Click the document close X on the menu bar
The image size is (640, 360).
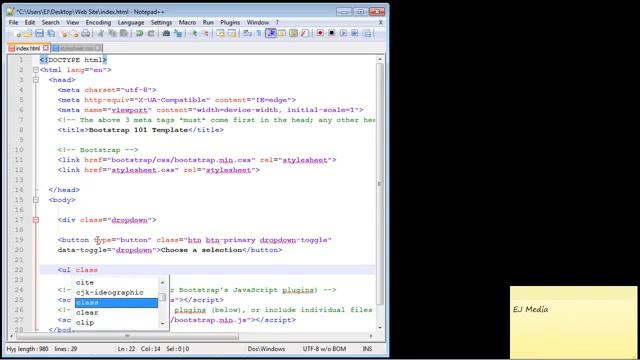coord(381,22)
